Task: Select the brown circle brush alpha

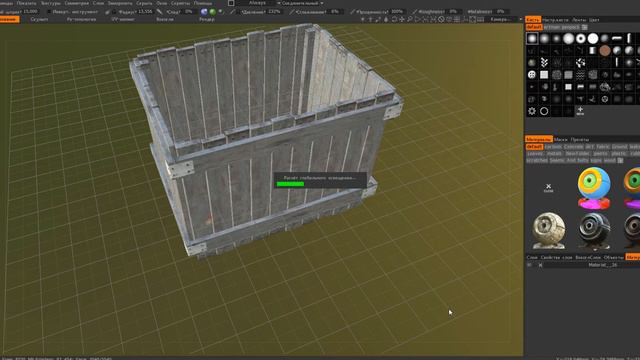Action: click(605, 51)
